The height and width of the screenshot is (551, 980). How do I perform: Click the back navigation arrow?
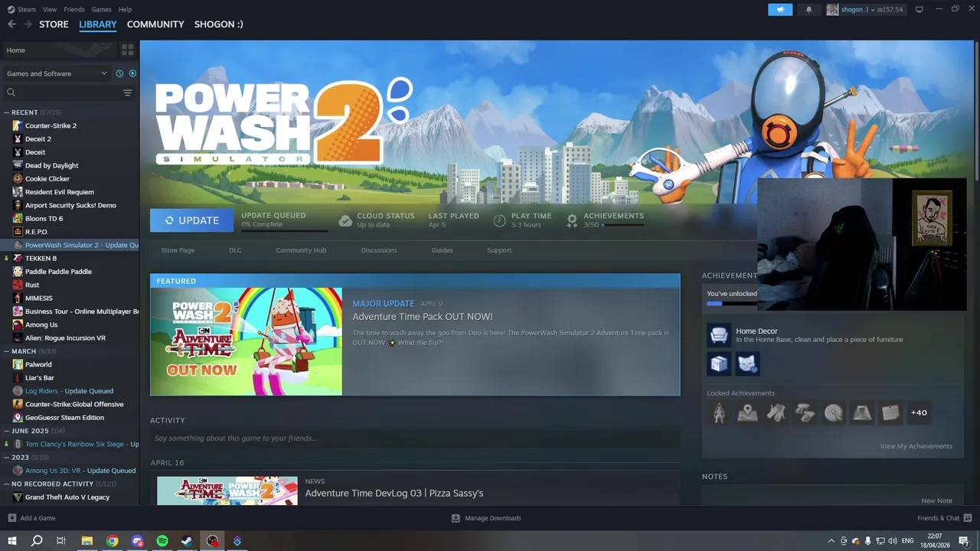tap(11, 24)
